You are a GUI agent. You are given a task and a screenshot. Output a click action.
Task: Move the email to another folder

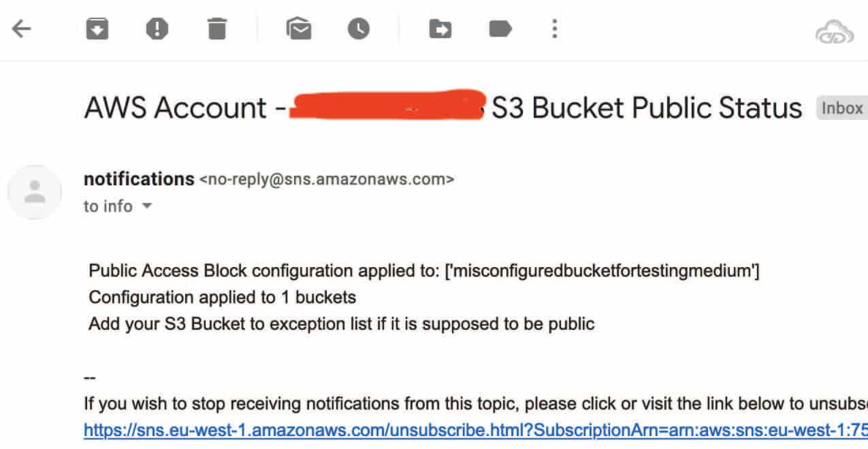[x=440, y=29]
